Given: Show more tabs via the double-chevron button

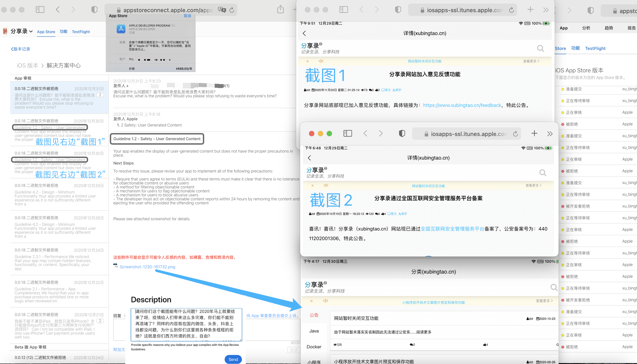Looking at the screenshot, I should pos(550,134).
